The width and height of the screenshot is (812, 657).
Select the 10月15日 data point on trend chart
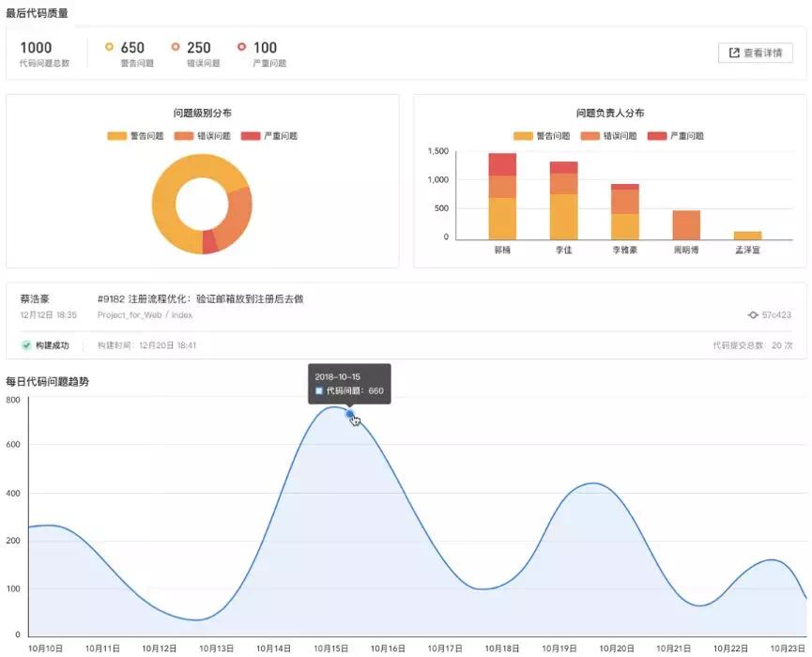(349, 414)
